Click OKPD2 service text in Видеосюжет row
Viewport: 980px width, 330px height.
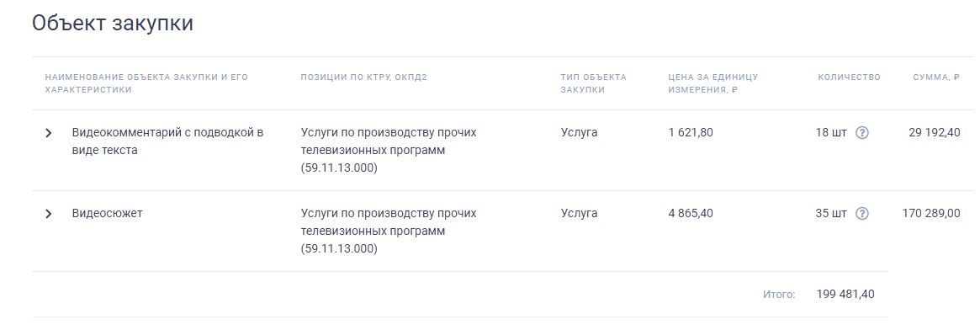(x=388, y=232)
